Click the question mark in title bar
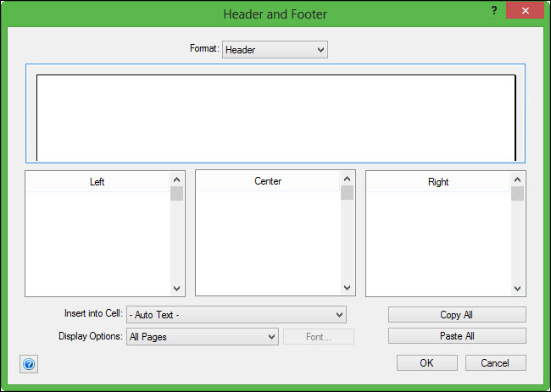 [x=493, y=9]
